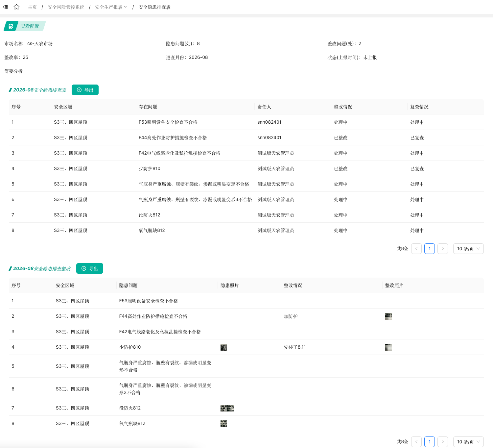Image resolution: width=493 pixels, height=448 pixels.
Task: Go to 主页 breadcrumb
Action: tap(33, 7)
